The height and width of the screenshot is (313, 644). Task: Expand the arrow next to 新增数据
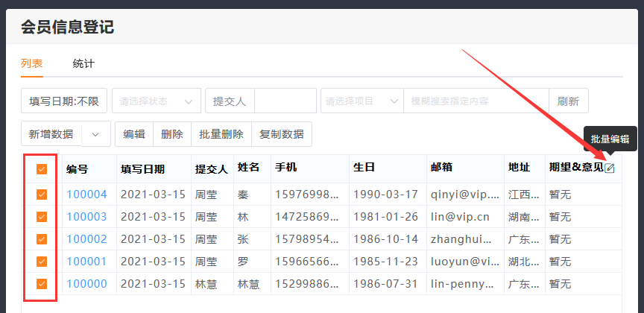click(x=95, y=134)
